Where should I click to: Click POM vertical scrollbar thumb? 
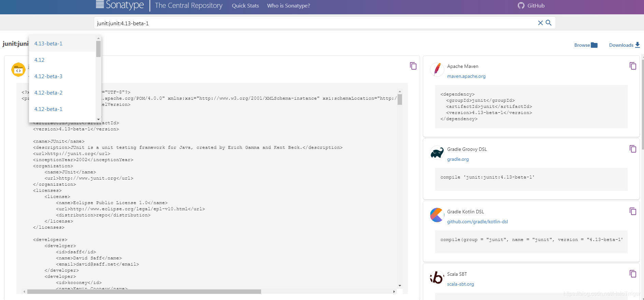[400, 99]
